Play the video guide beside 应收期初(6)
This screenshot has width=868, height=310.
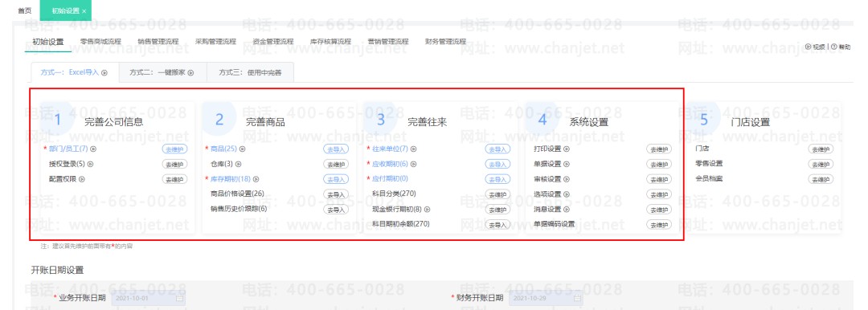coord(414,164)
